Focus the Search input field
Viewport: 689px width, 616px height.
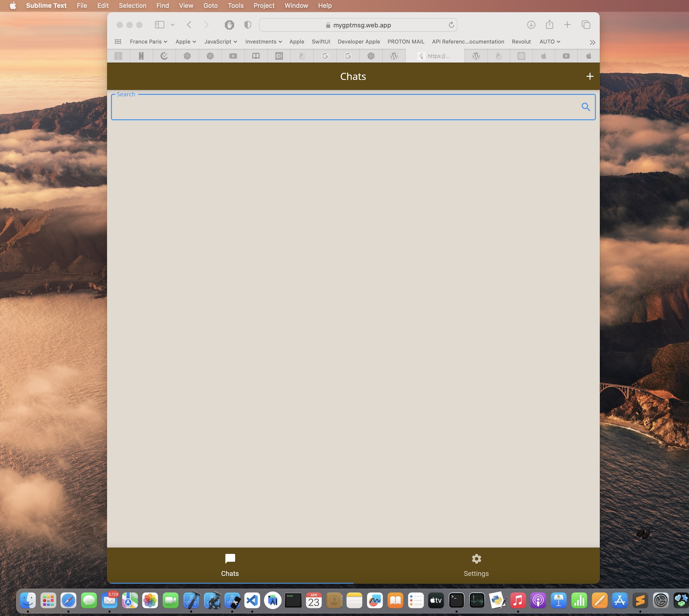353,107
